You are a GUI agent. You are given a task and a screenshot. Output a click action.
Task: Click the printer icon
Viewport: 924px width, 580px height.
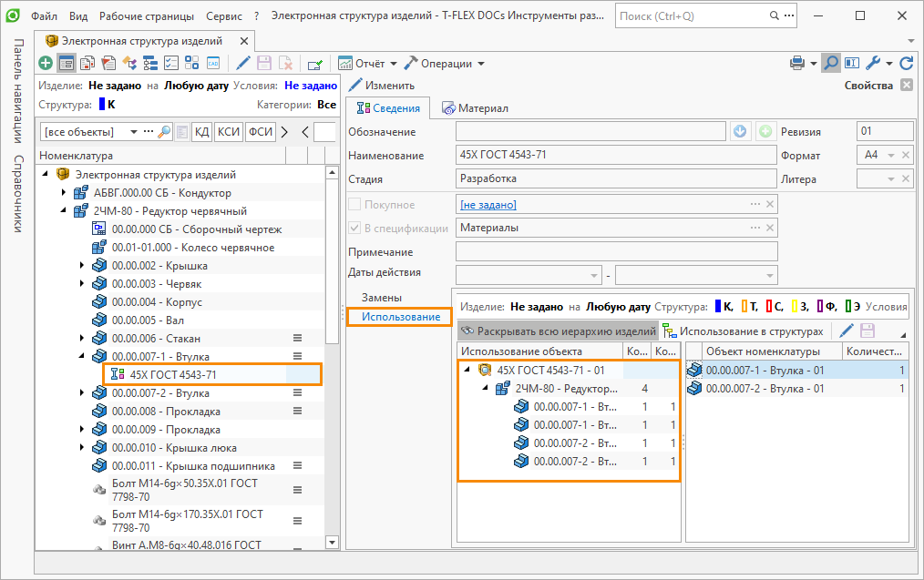[x=796, y=63]
